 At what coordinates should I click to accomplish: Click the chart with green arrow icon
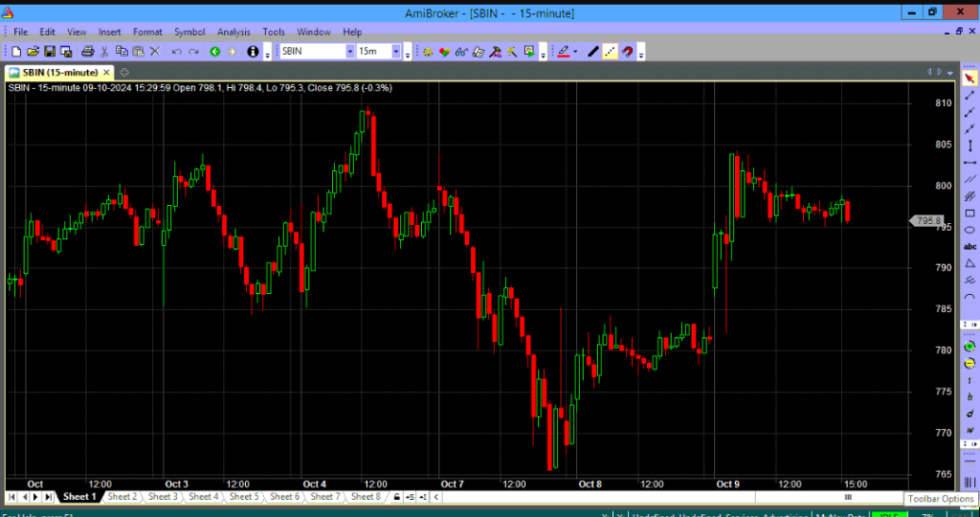point(529,52)
